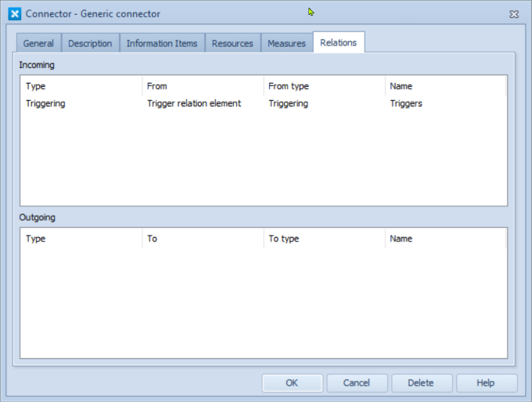Click the Delete button
This screenshot has height=402, width=532.
tap(422, 383)
